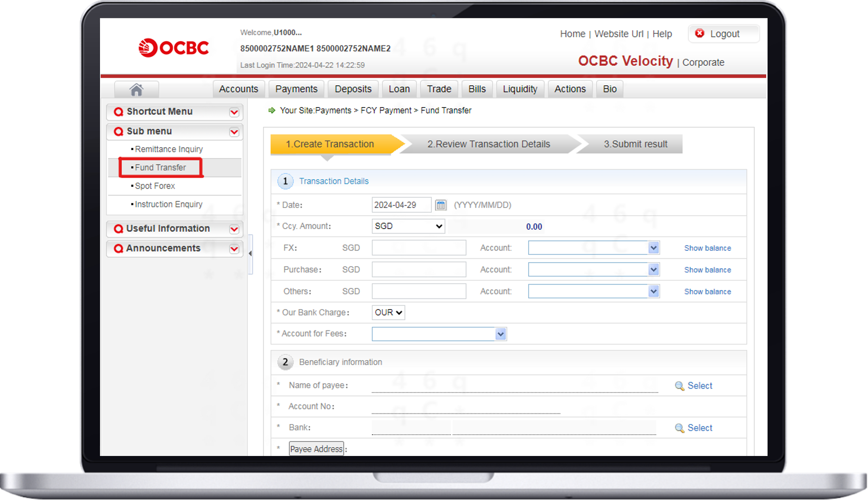Viewport: 868px width, 500px height.
Task: Open the Others Account dropdown
Action: coord(593,291)
